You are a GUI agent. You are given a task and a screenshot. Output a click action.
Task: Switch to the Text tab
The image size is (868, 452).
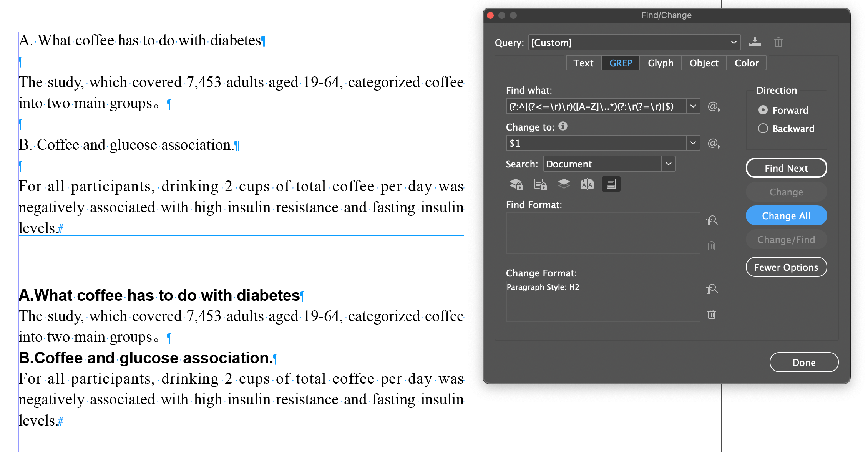click(x=583, y=63)
